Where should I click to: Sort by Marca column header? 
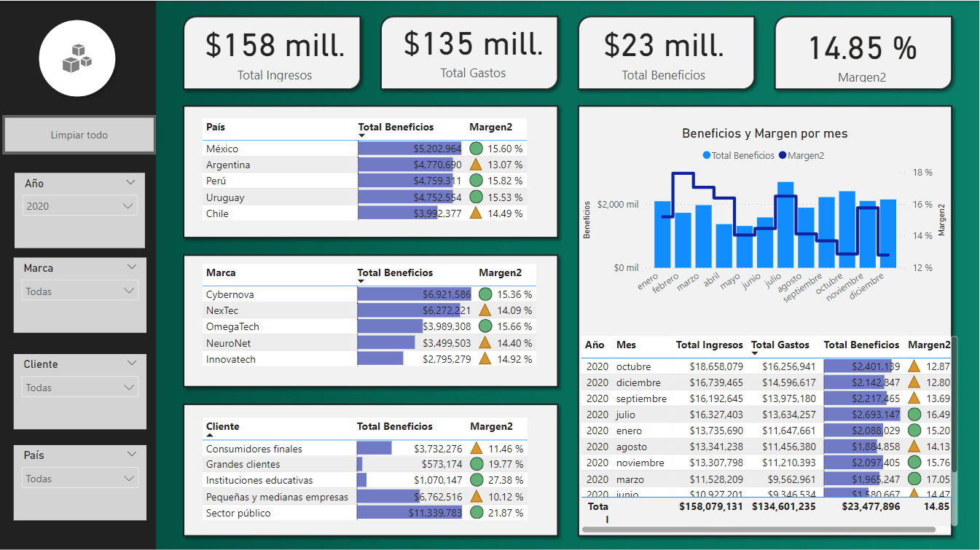click(x=221, y=272)
